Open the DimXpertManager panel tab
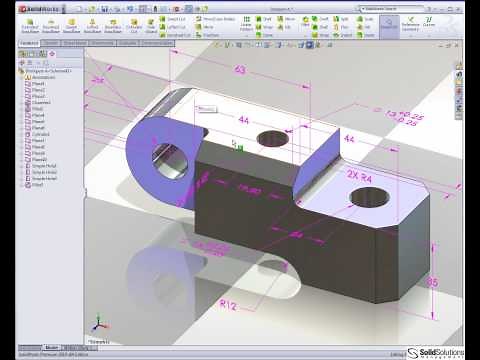This screenshot has width=480, height=360. 52,54
